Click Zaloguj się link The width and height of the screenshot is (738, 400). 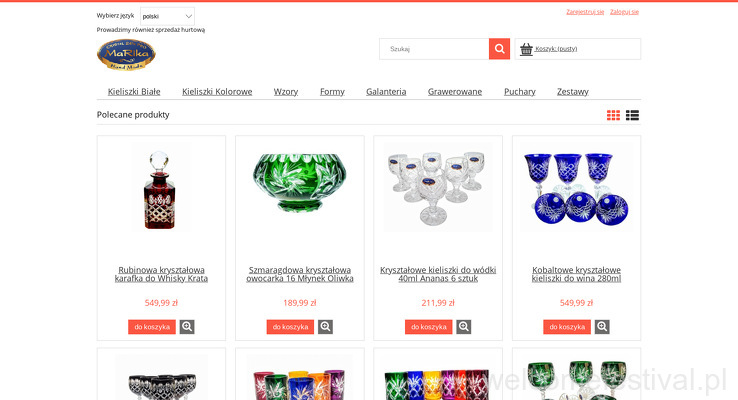pos(624,12)
